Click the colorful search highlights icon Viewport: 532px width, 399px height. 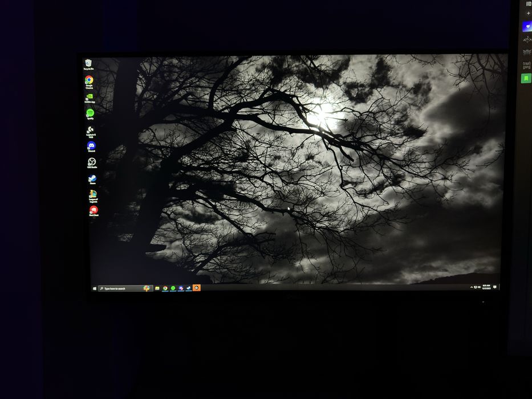[x=147, y=288]
